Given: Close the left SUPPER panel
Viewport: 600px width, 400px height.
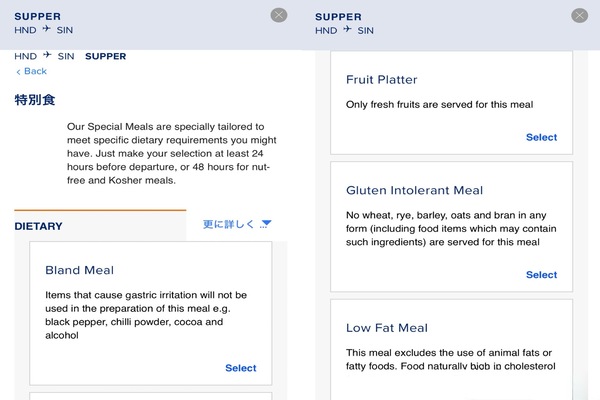Looking at the screenshot, I should [279, 15].
